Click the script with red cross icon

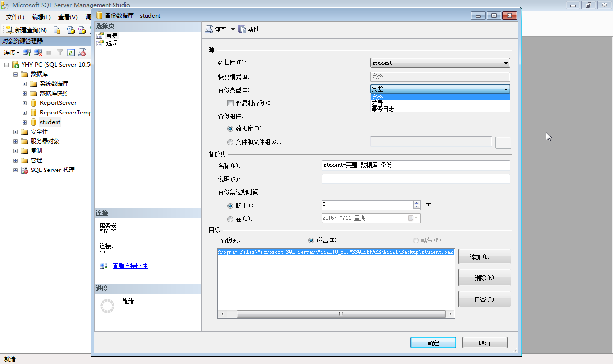82,53
